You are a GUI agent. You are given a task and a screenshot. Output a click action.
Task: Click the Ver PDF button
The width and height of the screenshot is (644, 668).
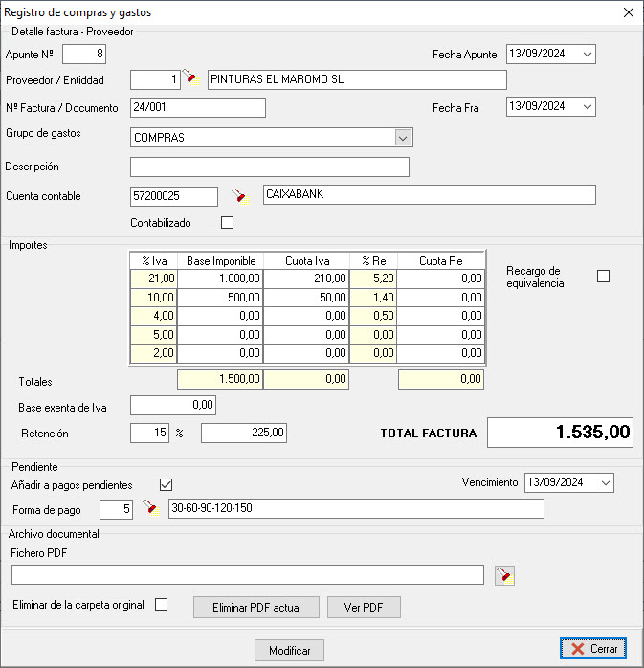tap(364, 607)
